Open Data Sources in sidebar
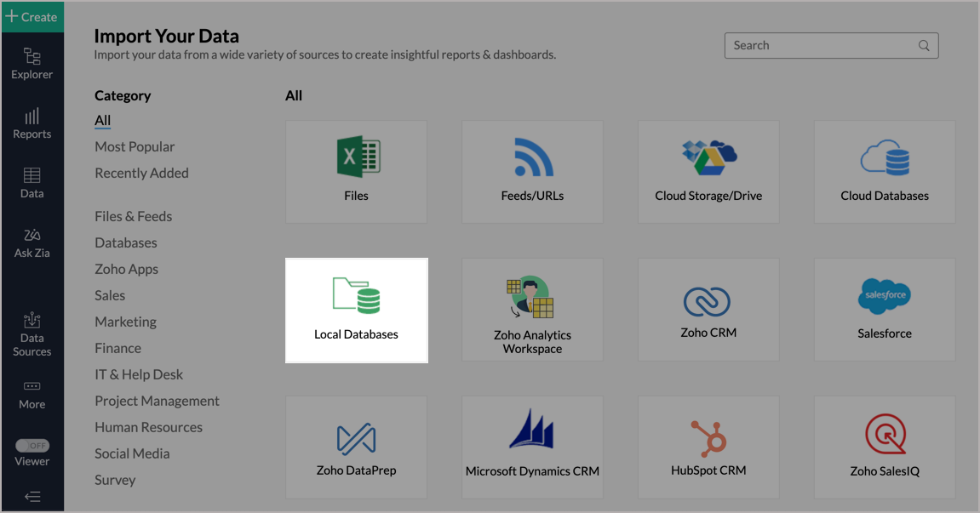Image resolution: width=980 pixels, height=513 pixels. [32, 335]
